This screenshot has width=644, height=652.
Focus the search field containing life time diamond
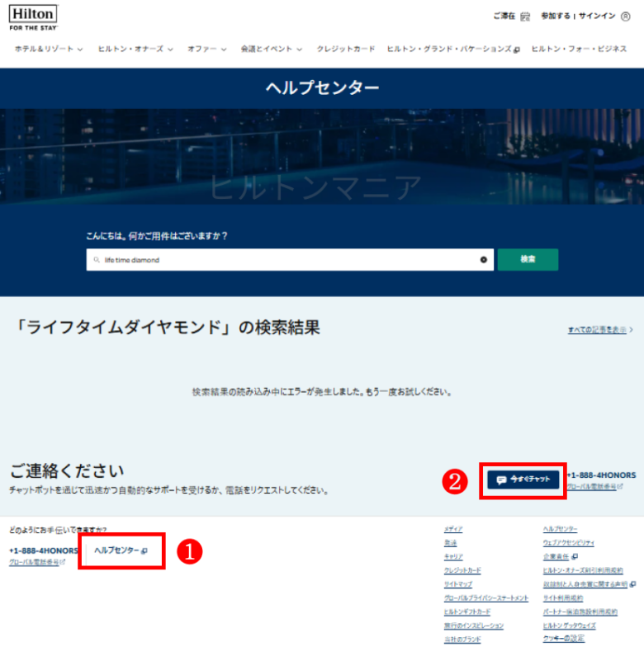[290, 260]
